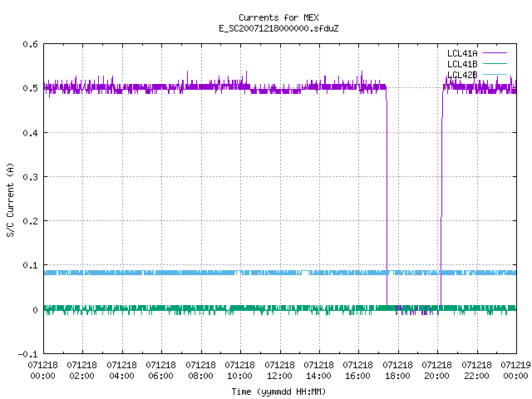Screen dimensions: 532x399
Task: Click the y-axis tick value 0.5
Action: (x=30, y=88)
